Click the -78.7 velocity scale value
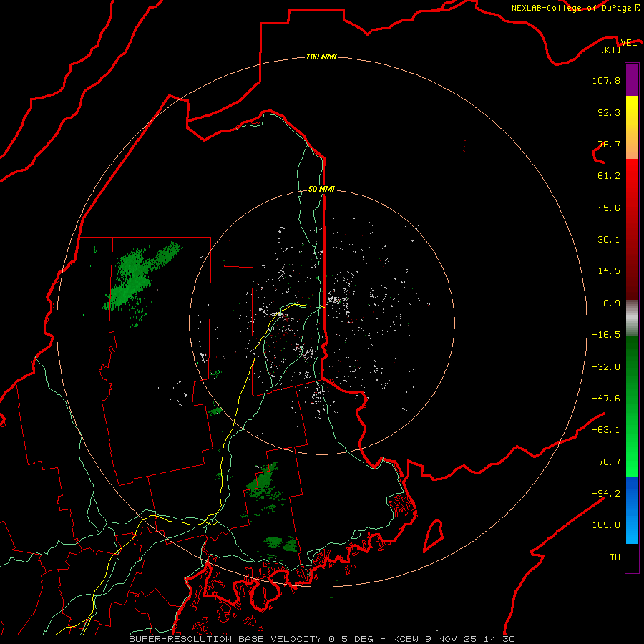 click(606, 462)
